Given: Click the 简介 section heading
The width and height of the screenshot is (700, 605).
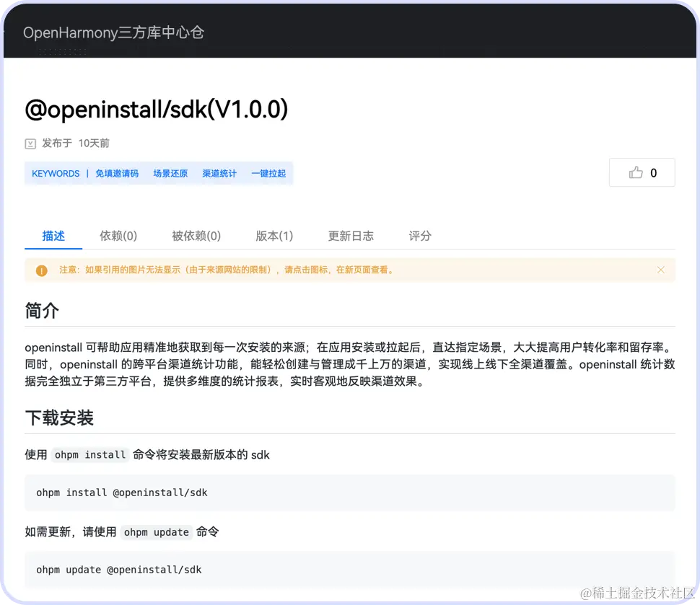Looking at the screenshot, I should (x=42, y=311).
